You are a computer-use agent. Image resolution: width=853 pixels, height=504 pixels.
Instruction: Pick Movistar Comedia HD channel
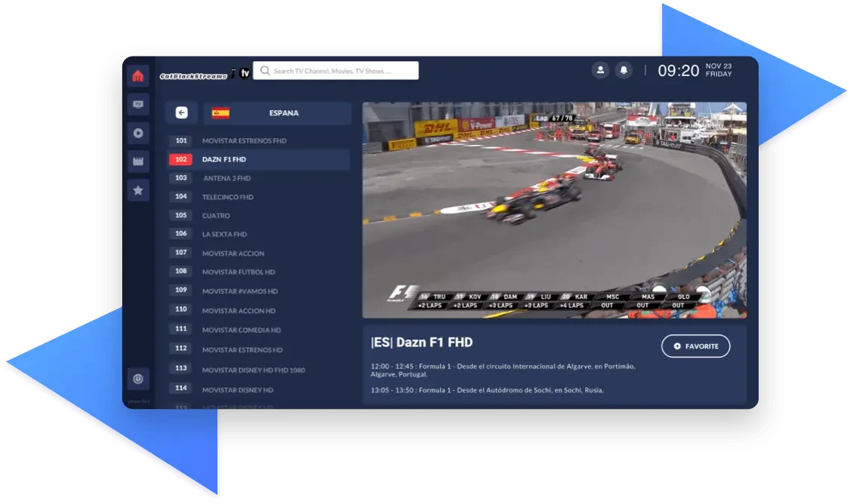(242, 330)
